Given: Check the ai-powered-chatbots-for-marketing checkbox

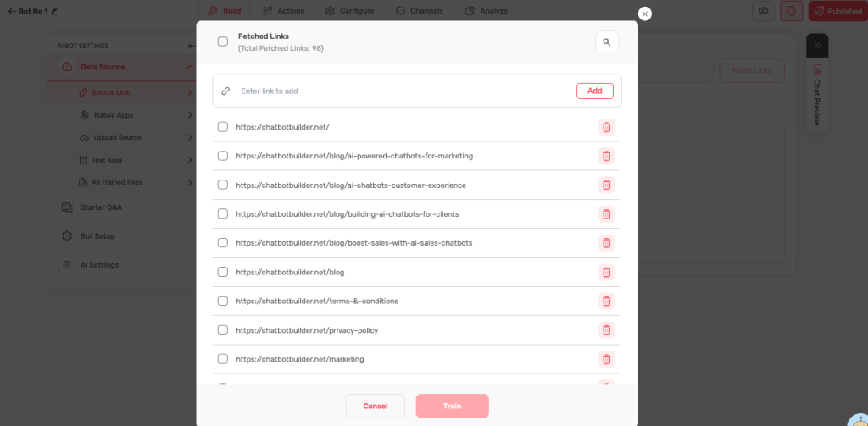Looking at the screenshot, I should (223, 156).
